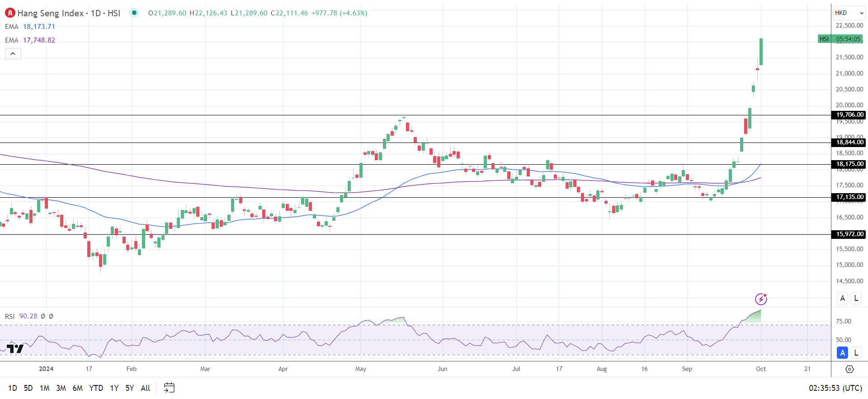
Task: Select the 6M time range
Action: pos(78,388)
